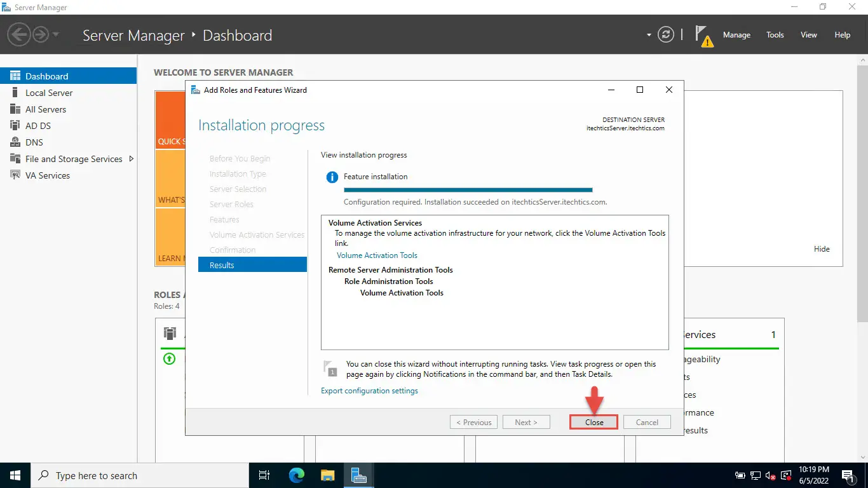Select AD DS in the left pane
868x488 pixels.
click(69, 126)
